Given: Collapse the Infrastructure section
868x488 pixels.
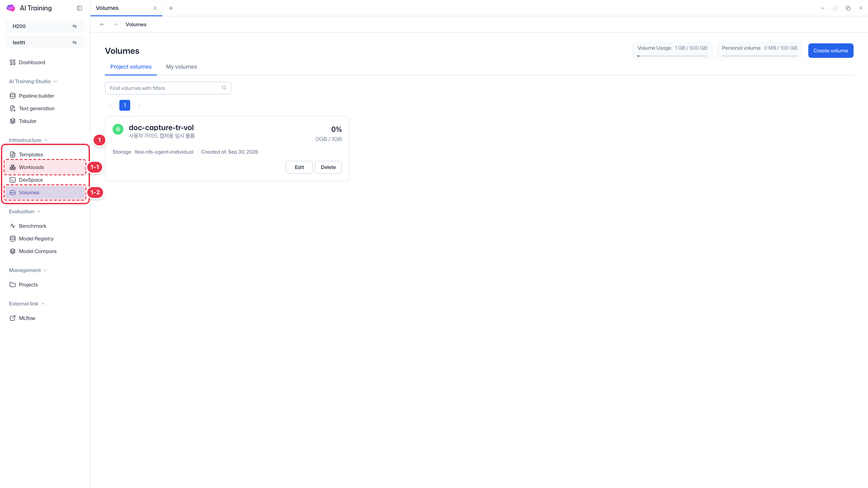Looking at the screenshot, I should [28, 140].
